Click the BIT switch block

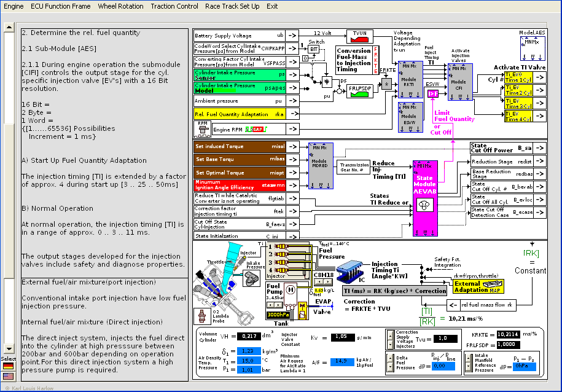point(314,49)
